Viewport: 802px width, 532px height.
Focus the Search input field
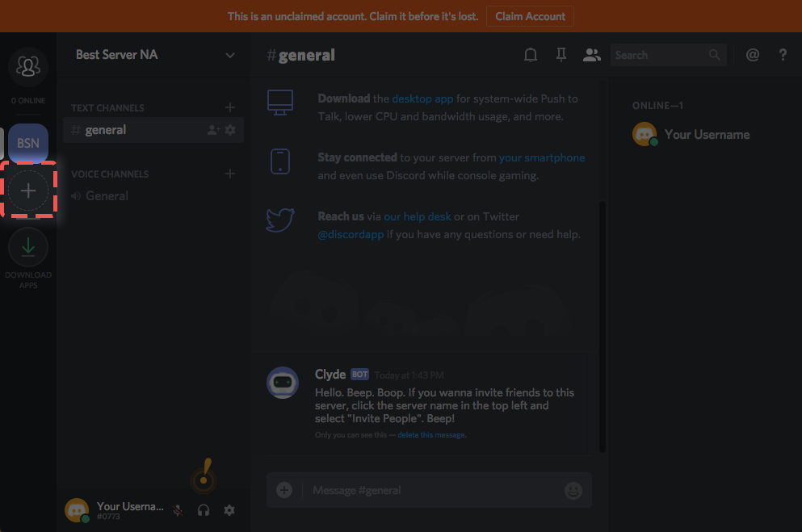[x=669, y=55]
